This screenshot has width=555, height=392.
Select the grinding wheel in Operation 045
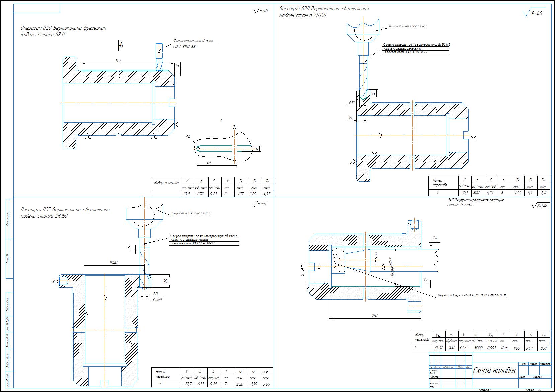(338, 260)
